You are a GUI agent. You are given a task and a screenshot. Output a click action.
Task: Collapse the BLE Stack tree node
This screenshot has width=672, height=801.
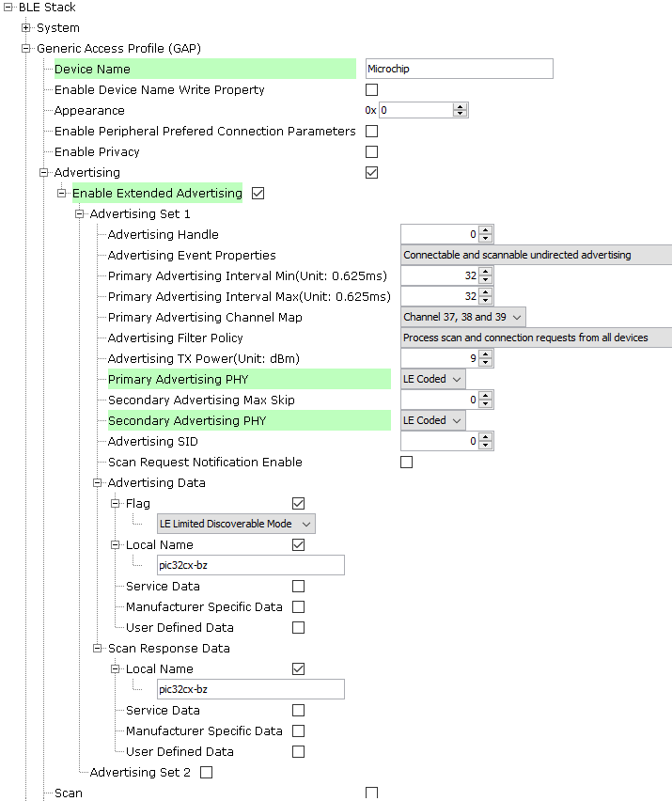[x=9, y=8]
